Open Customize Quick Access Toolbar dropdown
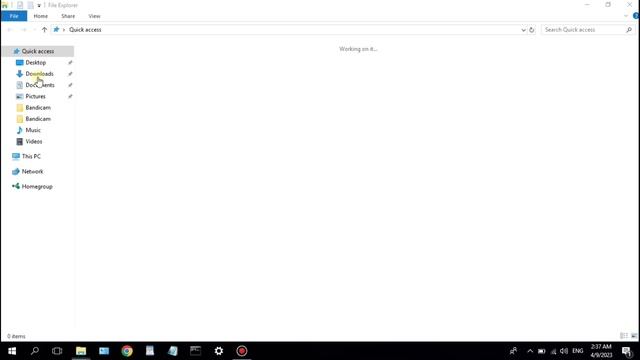The image size is (640, 360). click(39, 5)
